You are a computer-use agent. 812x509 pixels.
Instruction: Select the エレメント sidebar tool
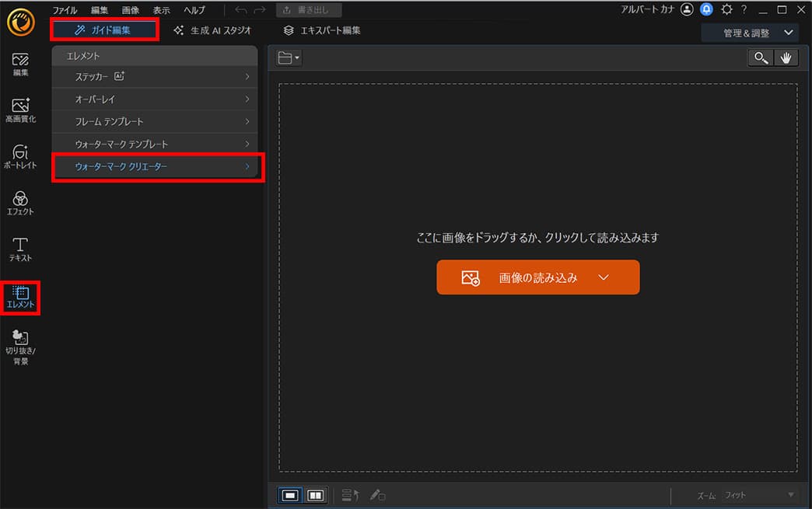point(20,298)
